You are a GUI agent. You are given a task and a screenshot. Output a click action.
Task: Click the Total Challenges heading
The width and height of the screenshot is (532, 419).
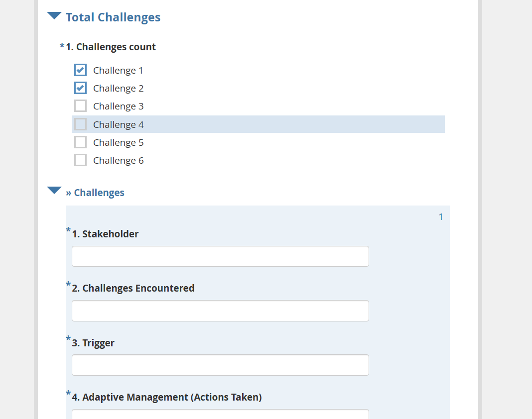(x=113, y=17)
